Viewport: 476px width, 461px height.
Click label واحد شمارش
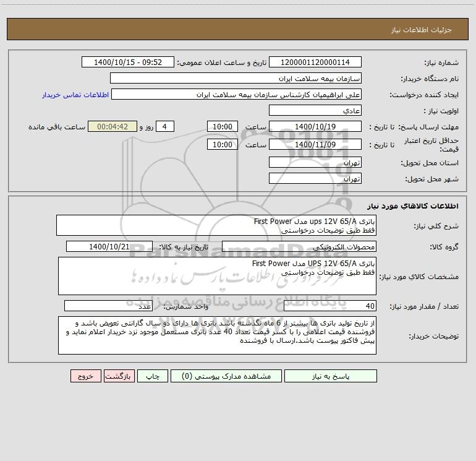point(186,307)
